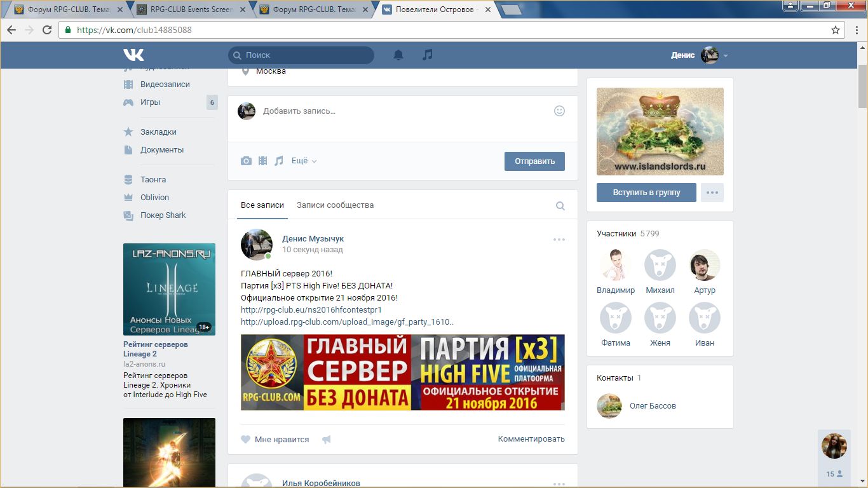The height and width of the screenshot is (488, 868).
Task: Open Владимир's member avatar
Action: point(616,265)
